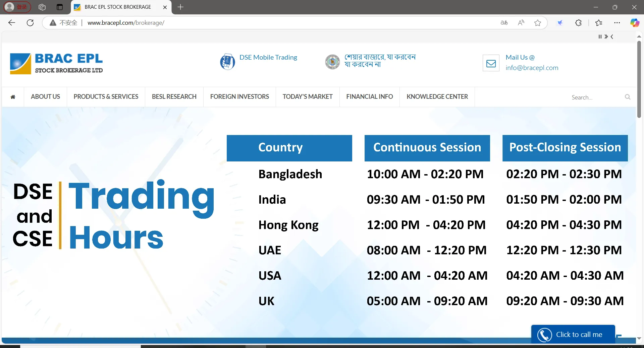Click the Bangladesh country row
Screen dimensions: 644x348
(x=290, y=174)
